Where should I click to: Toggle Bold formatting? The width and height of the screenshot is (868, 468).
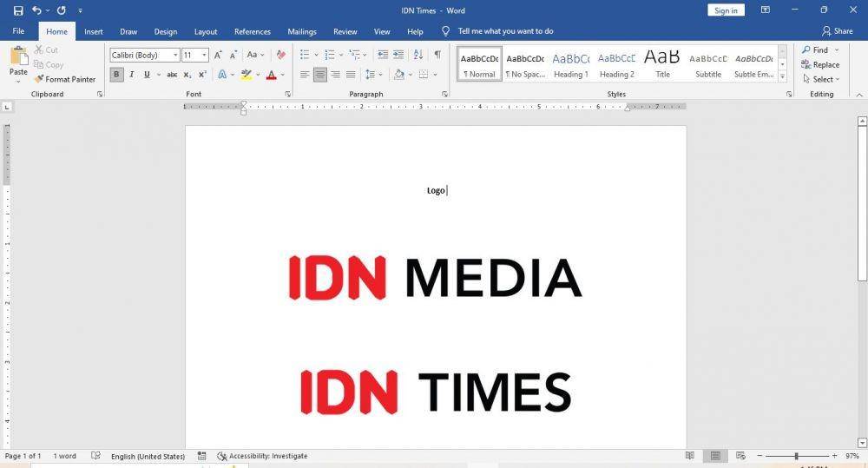click(x=116, y=74)
